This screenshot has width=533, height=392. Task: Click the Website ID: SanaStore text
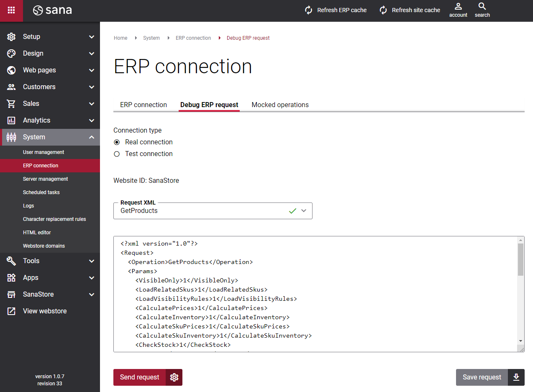point(146,181)
